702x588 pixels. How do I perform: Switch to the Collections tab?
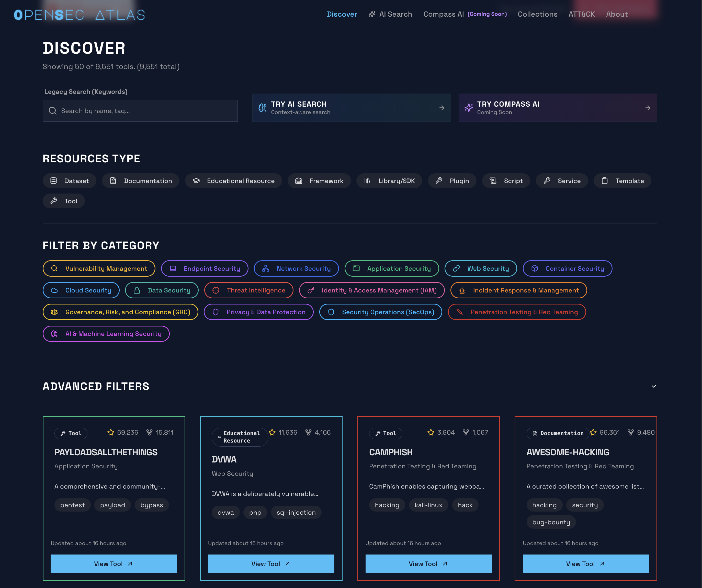(537, 14)
